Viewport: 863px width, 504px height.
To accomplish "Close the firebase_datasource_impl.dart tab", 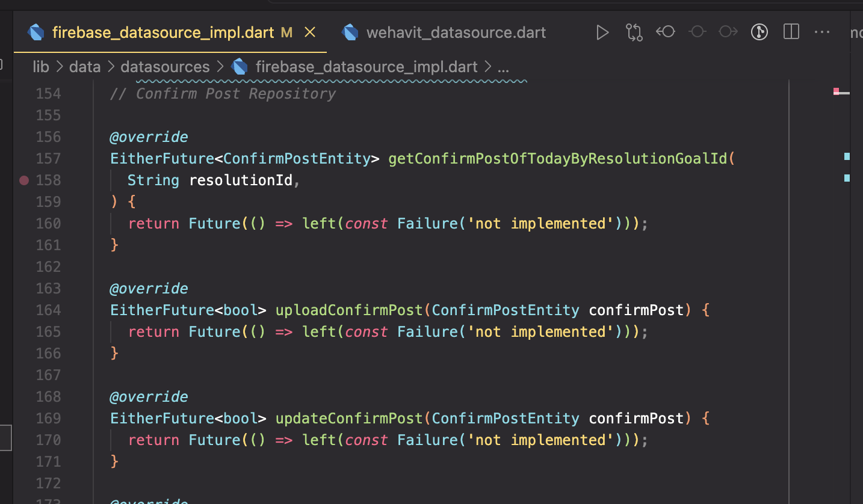I will pos(310,32).
